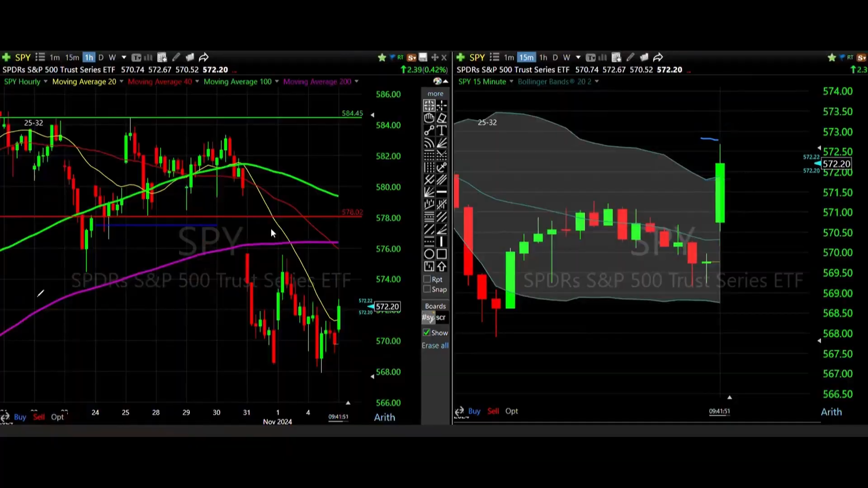Select the text annotation tool

[x=442, y=131]
